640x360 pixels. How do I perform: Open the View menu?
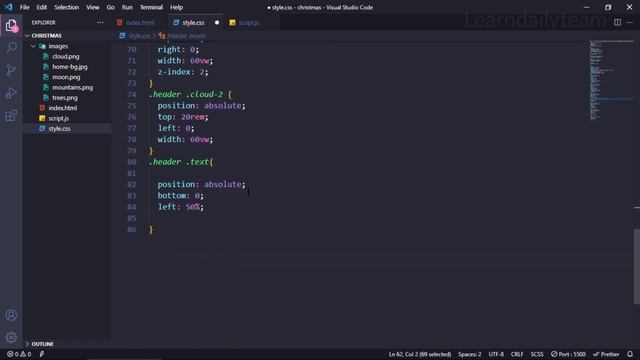point(93,7)
